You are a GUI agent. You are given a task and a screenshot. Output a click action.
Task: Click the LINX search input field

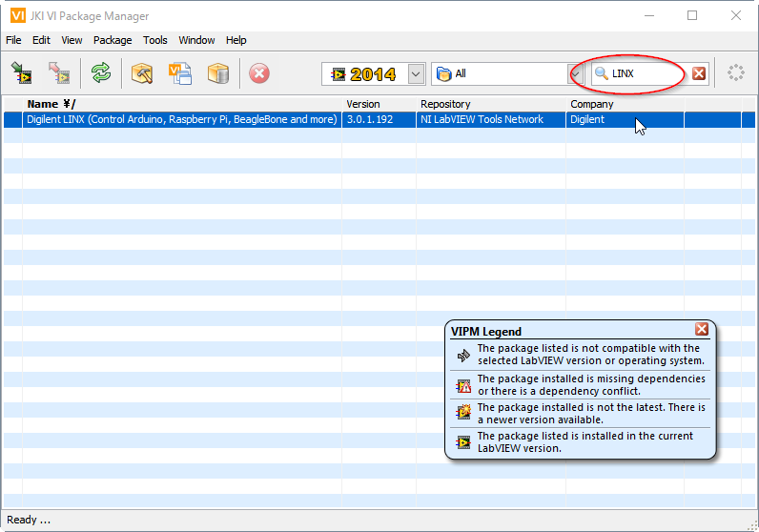(648, 73)
